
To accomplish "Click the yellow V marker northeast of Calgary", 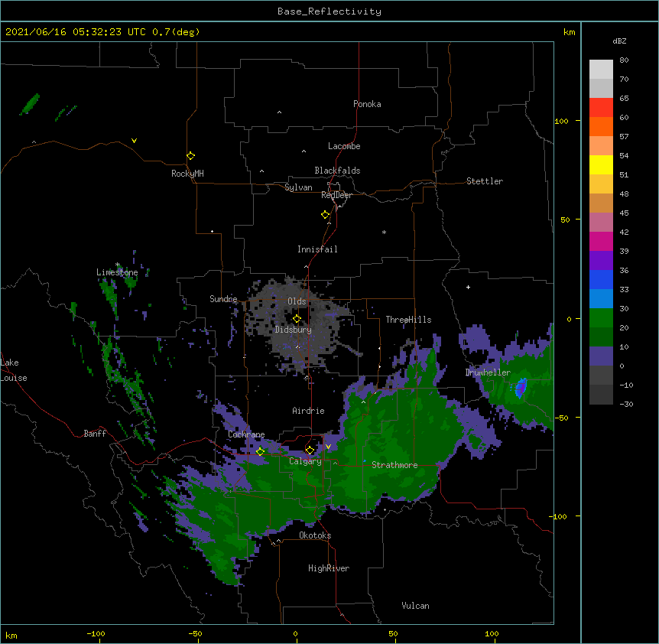I will (328, 447).
